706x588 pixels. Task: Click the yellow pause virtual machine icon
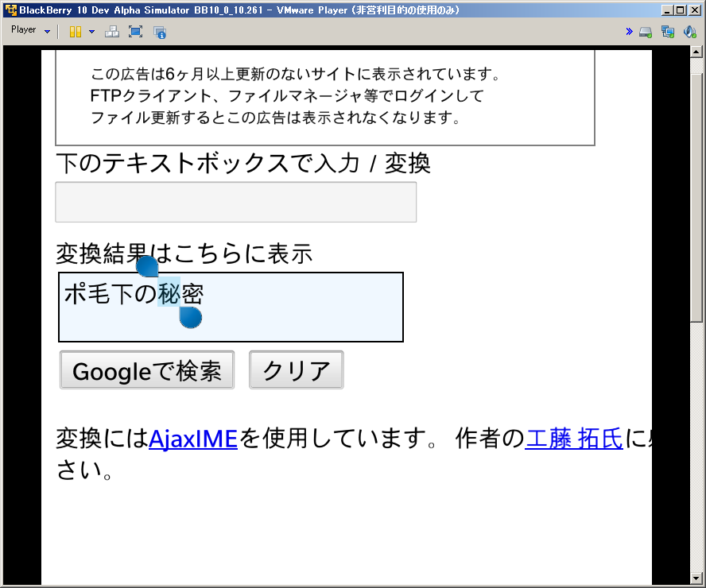(76, 32)
